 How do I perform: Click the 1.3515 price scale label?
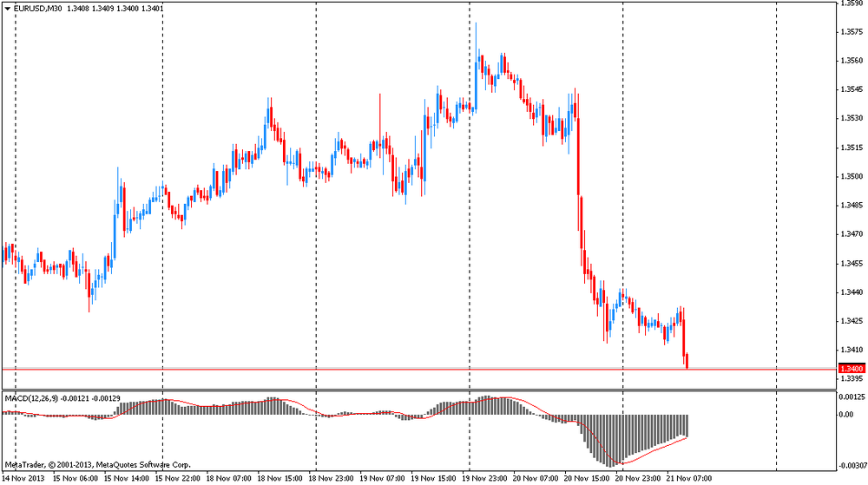pyautogui.click(x=852, y=147)
